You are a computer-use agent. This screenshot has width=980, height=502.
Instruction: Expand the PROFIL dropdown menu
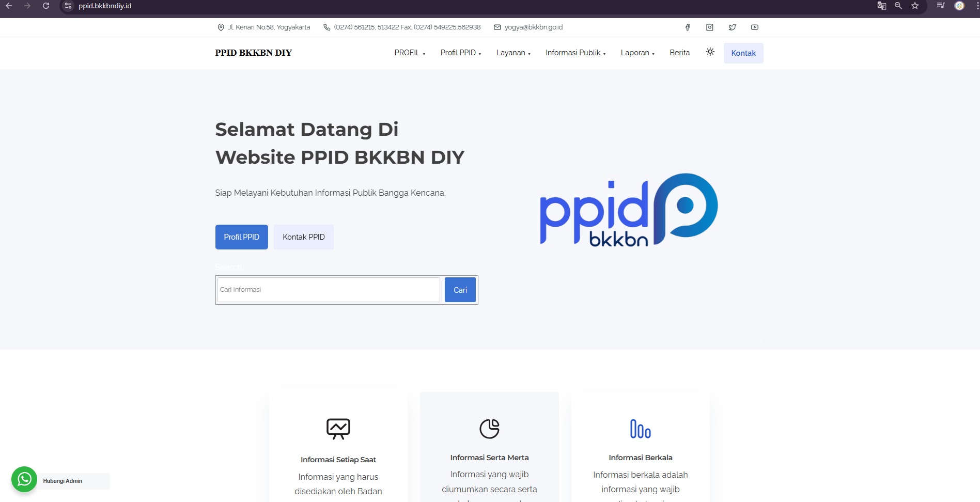pyautogui.click(x=410, y=53)
